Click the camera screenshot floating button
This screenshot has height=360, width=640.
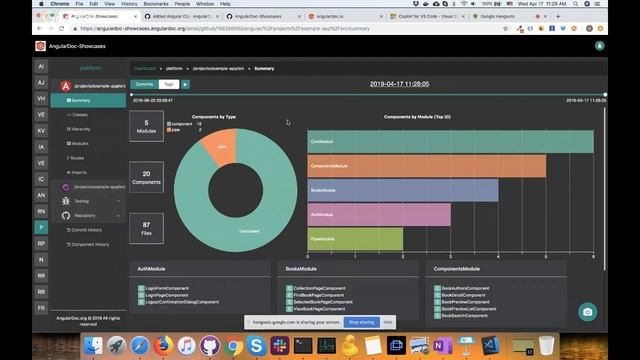(587, 312)
